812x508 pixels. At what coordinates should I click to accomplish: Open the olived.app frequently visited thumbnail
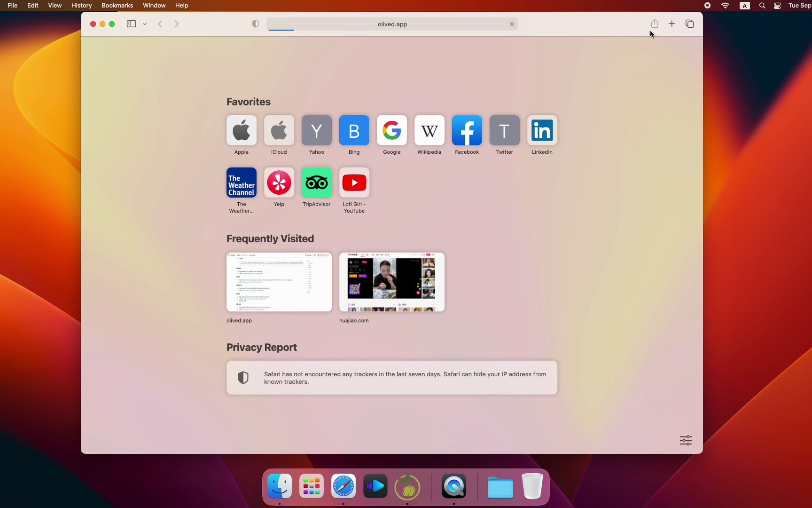pos(279,282)
